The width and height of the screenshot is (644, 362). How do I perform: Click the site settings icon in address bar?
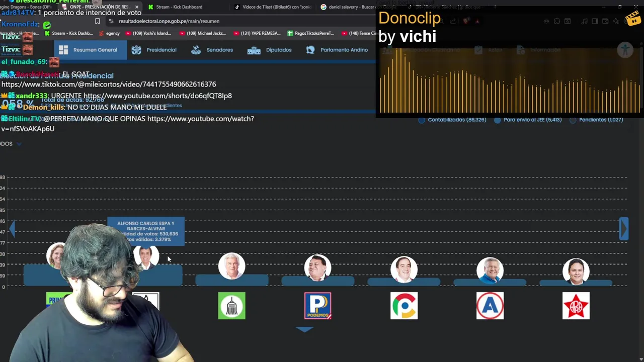coord(112,21)
